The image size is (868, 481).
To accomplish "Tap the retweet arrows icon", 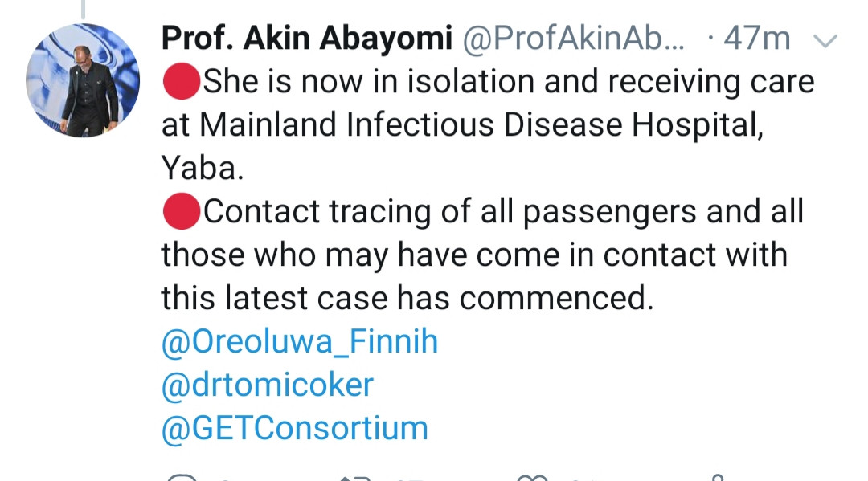I will coord(355,479).
